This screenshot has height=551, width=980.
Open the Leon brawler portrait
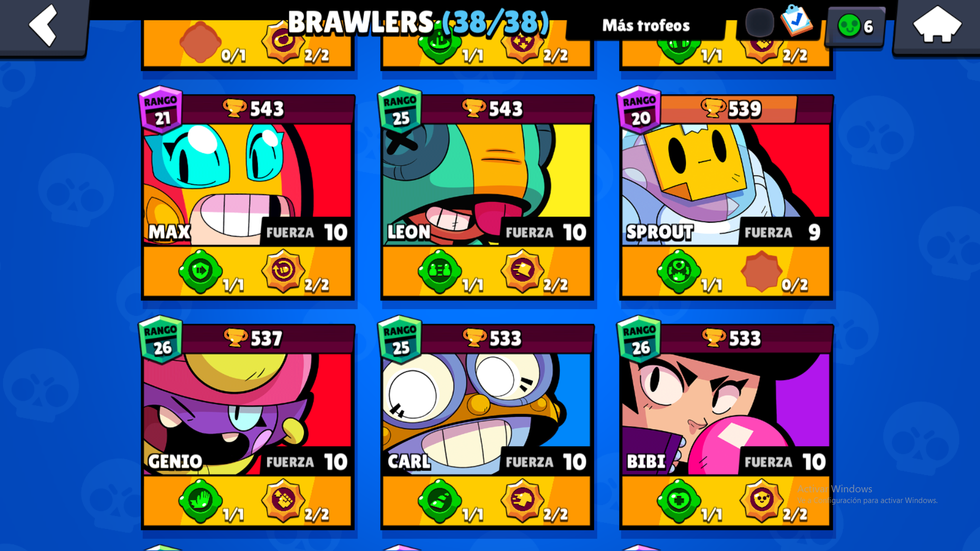pos(487,185)
